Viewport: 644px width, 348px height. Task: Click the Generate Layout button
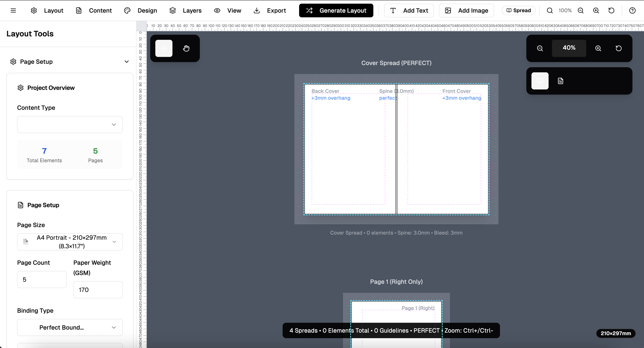coord(336,10)
